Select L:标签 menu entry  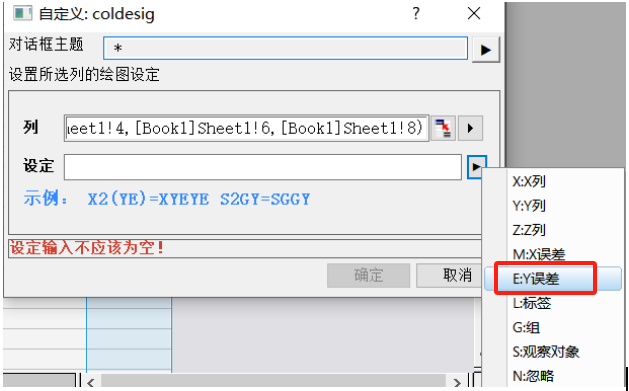(x=554, y=303)
